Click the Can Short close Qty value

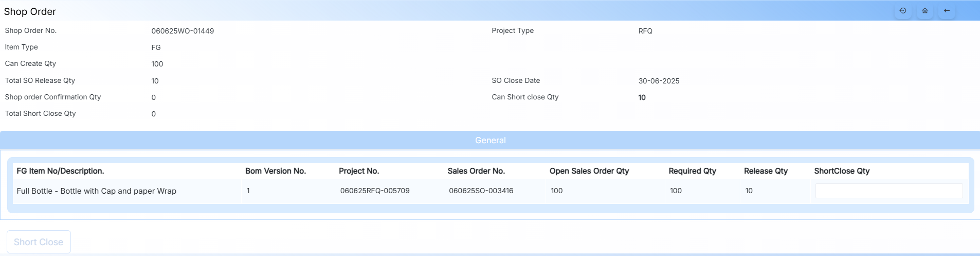pyautogui.click(x=642, y=97)
